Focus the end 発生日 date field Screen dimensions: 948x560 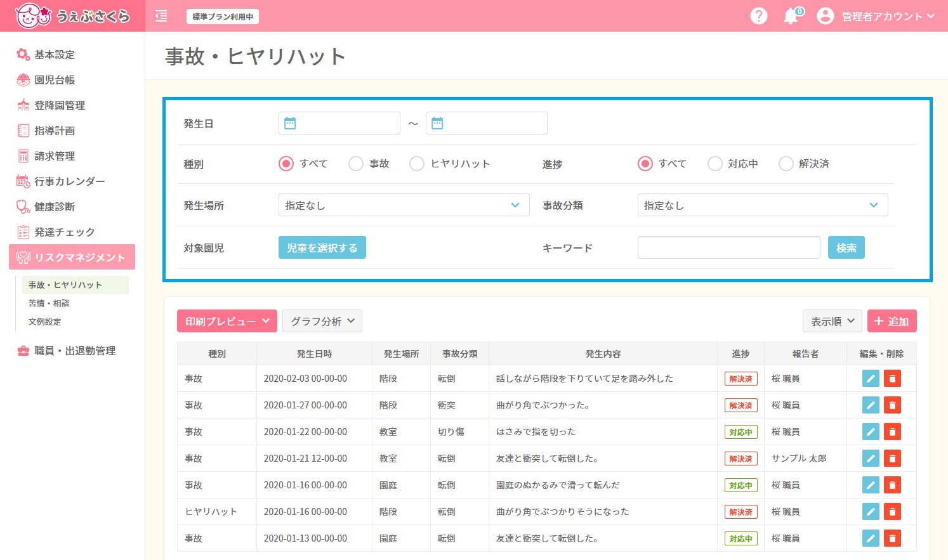(x=487, y=123)
